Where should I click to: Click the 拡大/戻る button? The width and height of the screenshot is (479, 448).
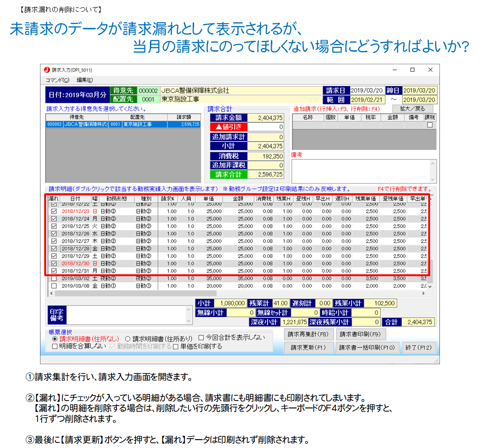coord(412,109)
